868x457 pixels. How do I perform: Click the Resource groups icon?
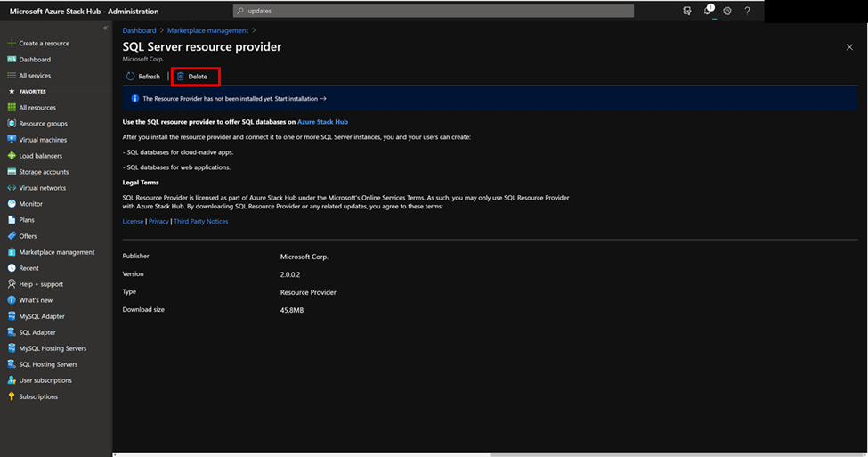11,124
